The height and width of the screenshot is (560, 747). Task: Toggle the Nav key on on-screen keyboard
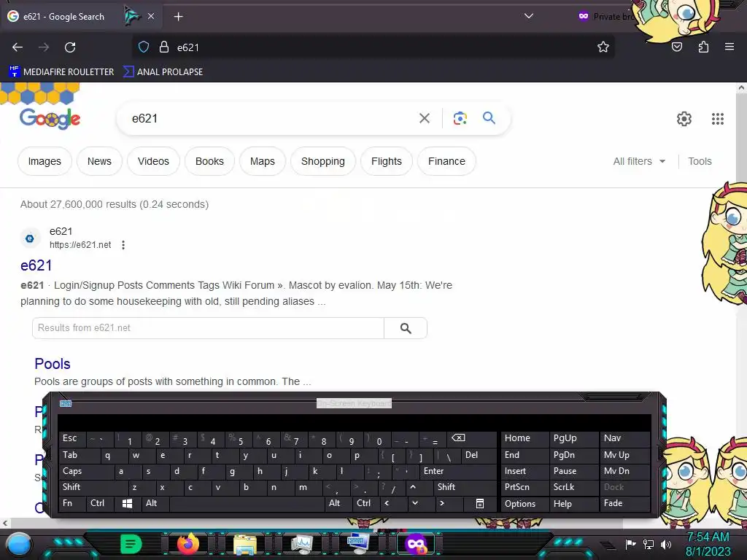pyautogui.click(x=624, y=438)
